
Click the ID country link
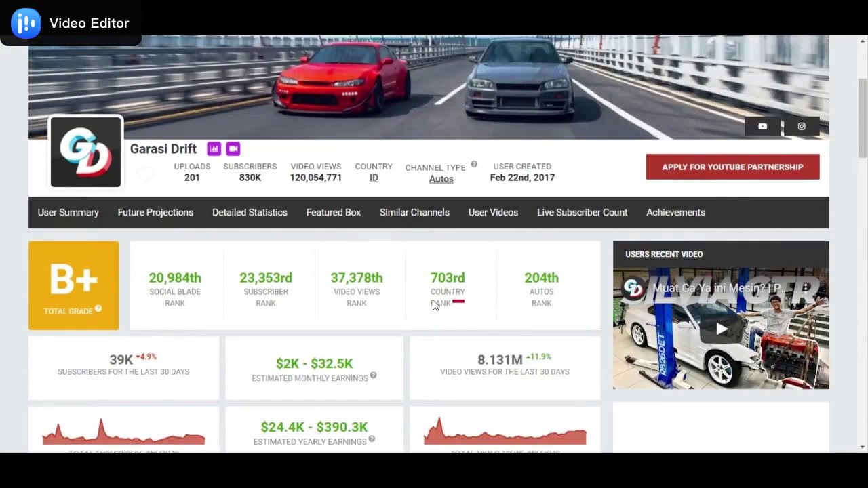click(x=374, y=178)
